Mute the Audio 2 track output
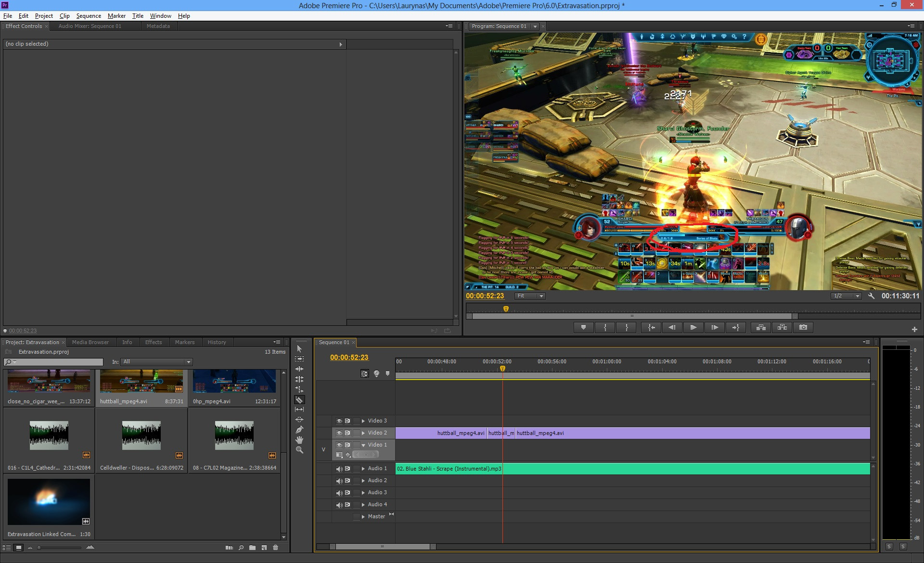The image size is (924, 563). click(339, 481)
